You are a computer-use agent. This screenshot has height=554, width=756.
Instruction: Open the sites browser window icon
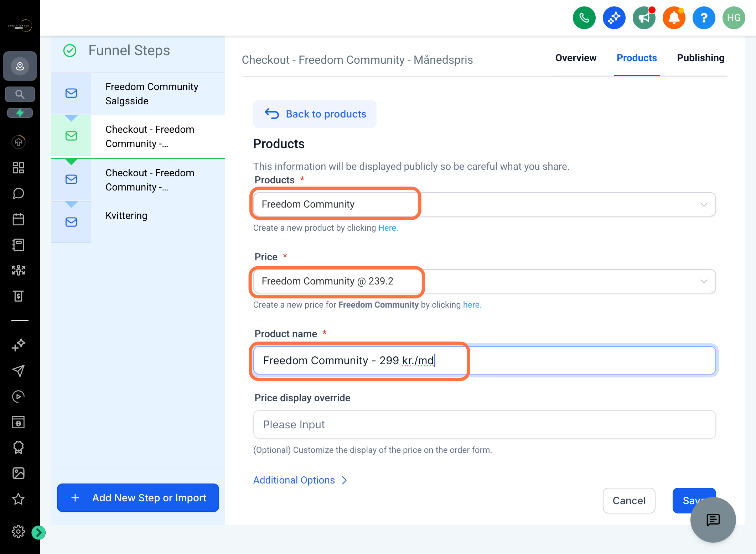[19, 422]
